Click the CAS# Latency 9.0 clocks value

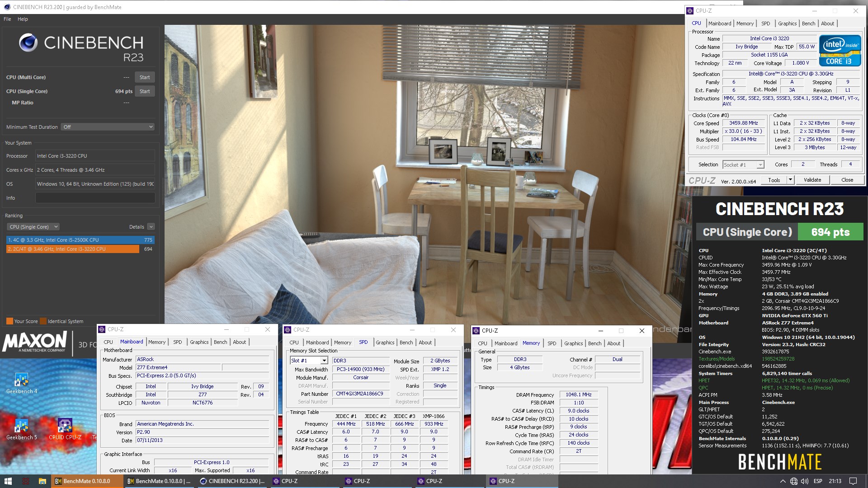click(579, 411)
